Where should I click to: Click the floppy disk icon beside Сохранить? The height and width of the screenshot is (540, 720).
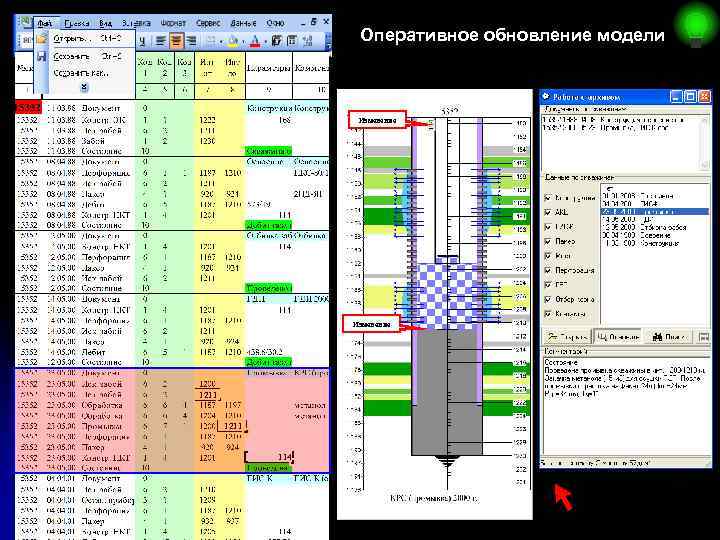(x=42, y=56)
